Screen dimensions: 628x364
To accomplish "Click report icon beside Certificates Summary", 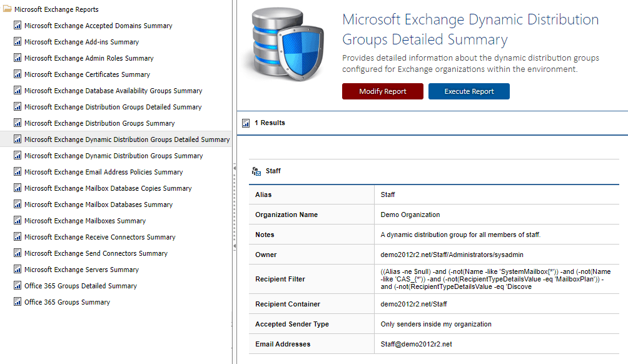I will coord(18,74).
